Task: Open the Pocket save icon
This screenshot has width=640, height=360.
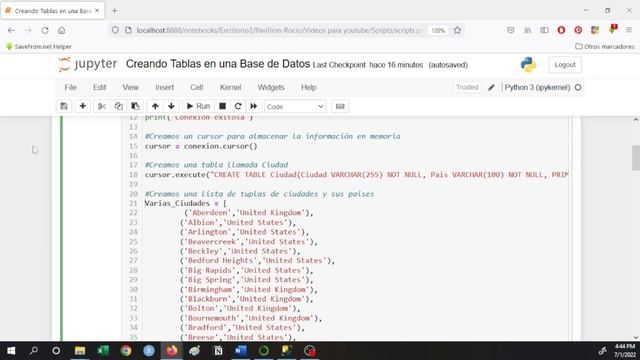Action: click(511, 30)
